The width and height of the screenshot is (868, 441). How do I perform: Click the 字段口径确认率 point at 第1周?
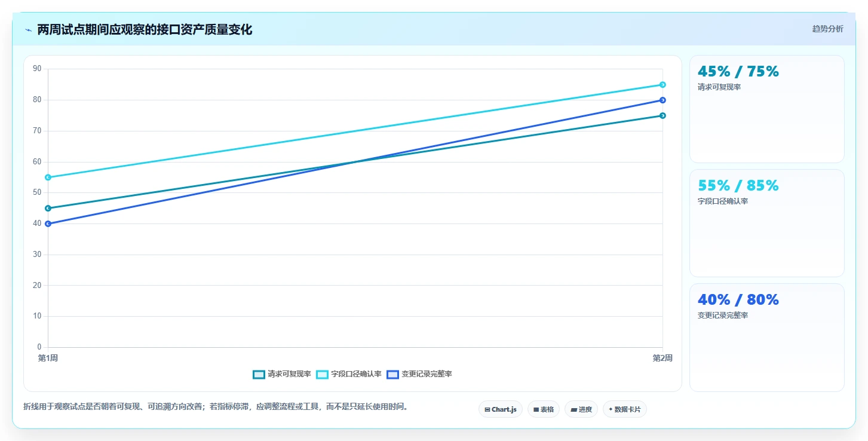(48, 177)
